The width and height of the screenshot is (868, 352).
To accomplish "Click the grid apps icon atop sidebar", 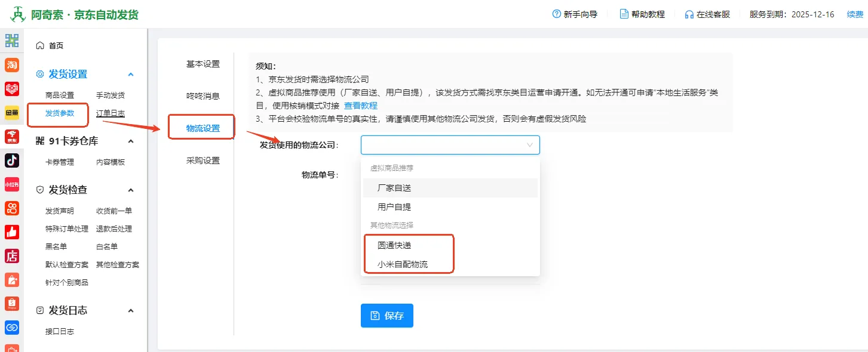I will tap(12, 41).
